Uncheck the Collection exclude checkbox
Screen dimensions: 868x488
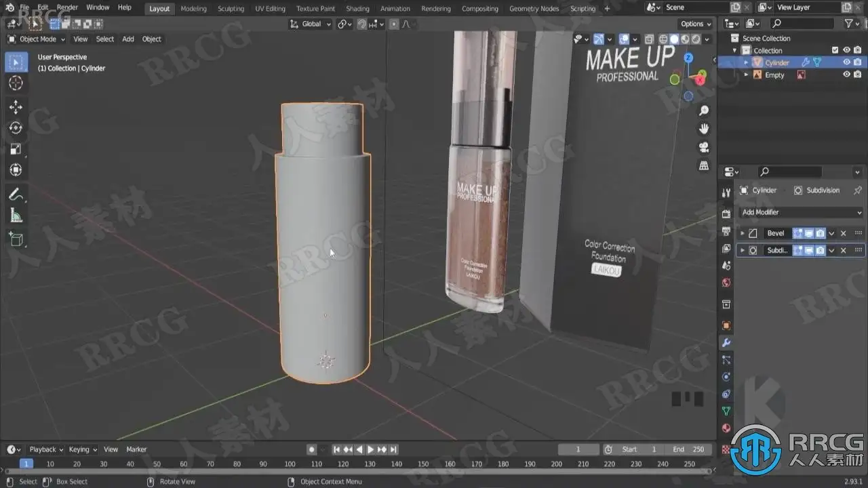point(835,50)
